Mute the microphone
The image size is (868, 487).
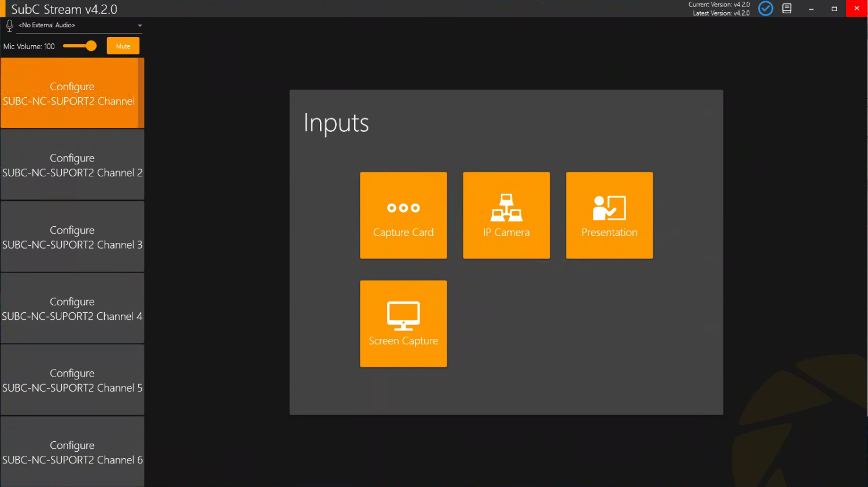pos(123,46)
